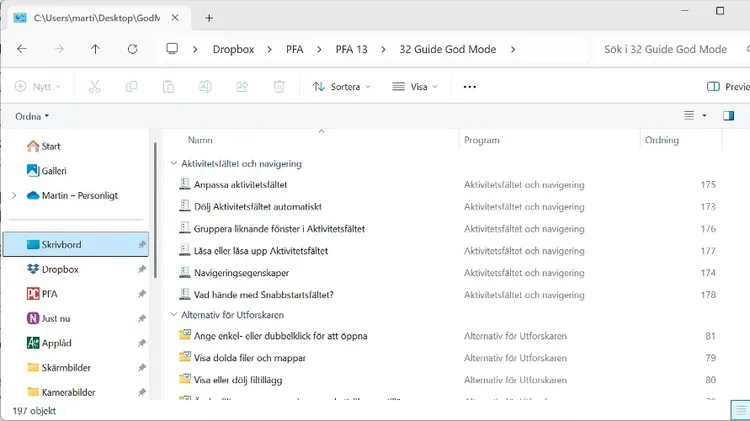Click the Back navigation arrow

(22, 49)
